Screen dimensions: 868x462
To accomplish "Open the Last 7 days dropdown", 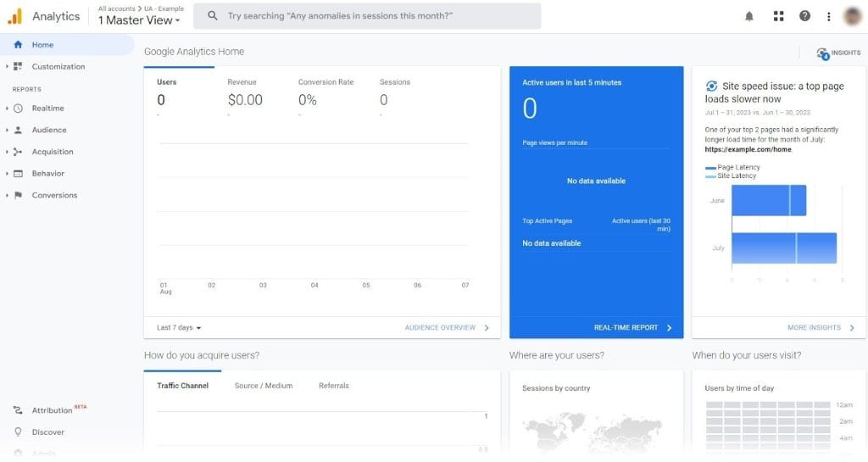I will click(x=179, y=327).
